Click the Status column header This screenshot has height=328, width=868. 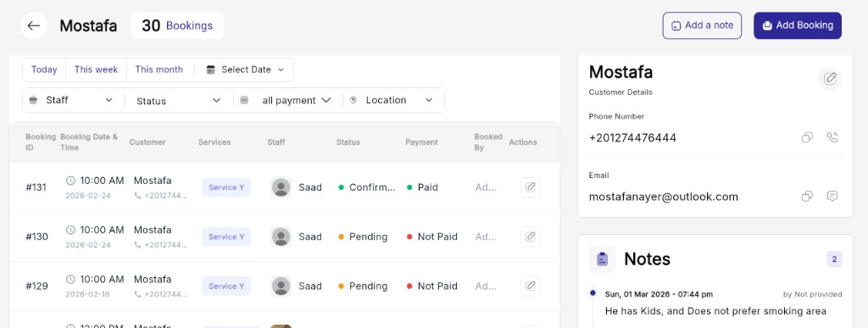point(348,142)
